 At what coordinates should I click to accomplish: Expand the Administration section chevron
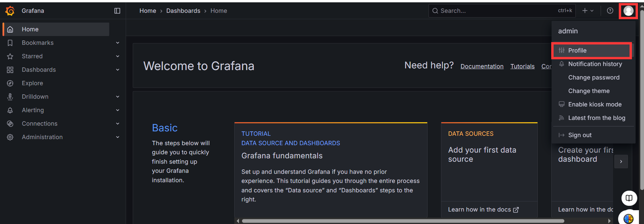pos(118,137)
